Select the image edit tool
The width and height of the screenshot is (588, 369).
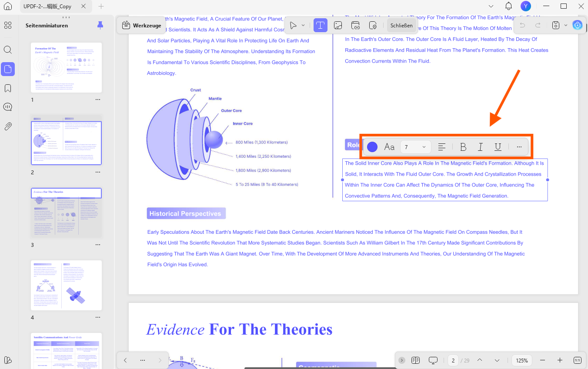pos(338,26)
